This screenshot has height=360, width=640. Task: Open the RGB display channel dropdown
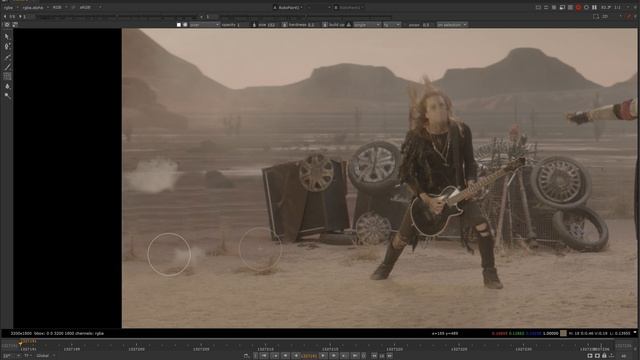click(60, 7)
